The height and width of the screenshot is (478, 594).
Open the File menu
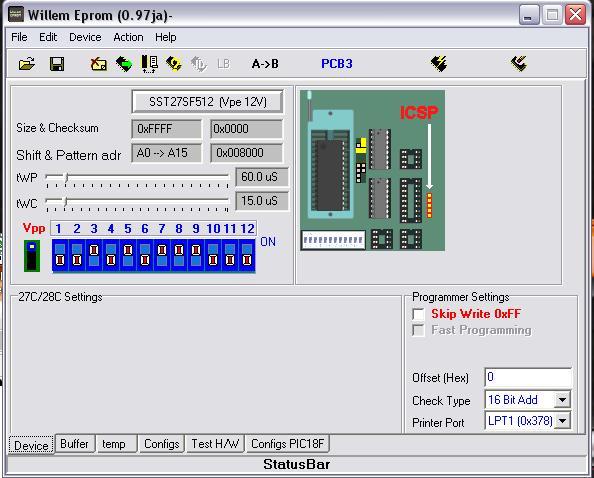pos(19,37)
